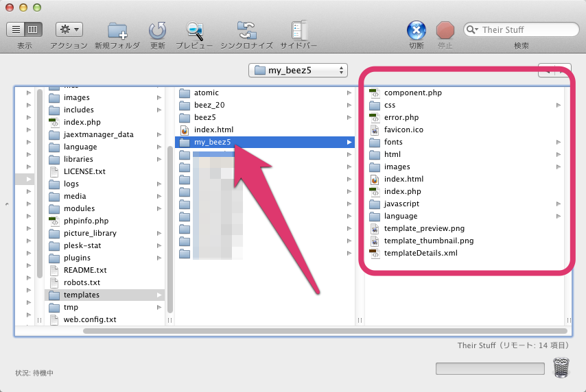
Task: Switch to list view mode
Action: point(16,29)
